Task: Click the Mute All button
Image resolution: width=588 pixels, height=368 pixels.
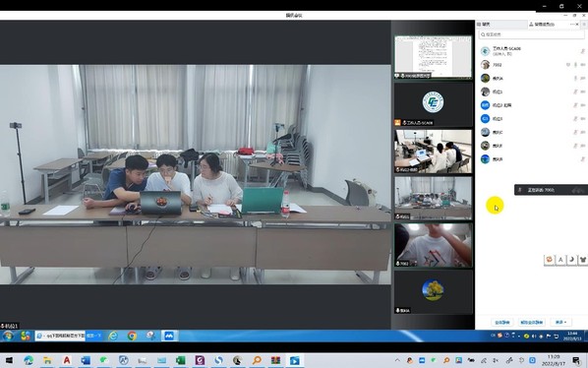Action: pyautogui.click(x=502, y=322)
